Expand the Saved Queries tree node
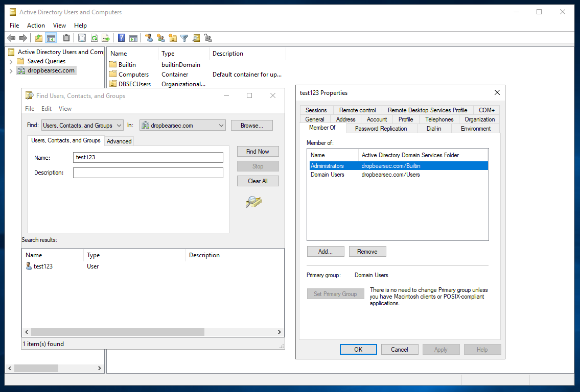Screen dimensions: 580x392 click(x=11, y=61)
